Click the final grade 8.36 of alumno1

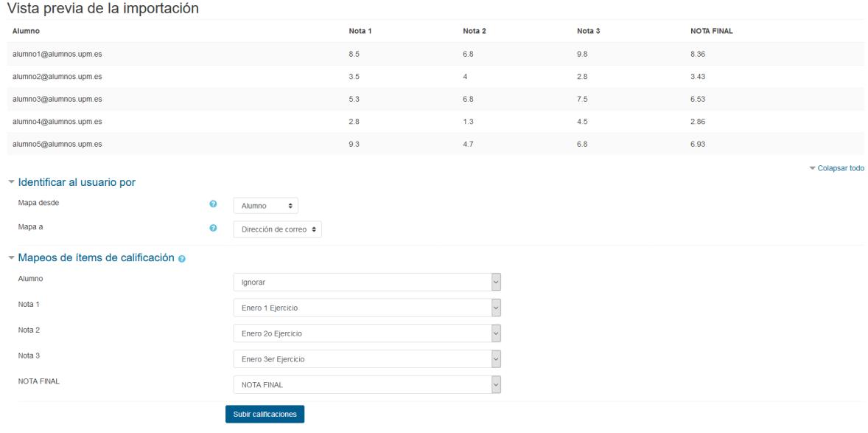point(698,55)
